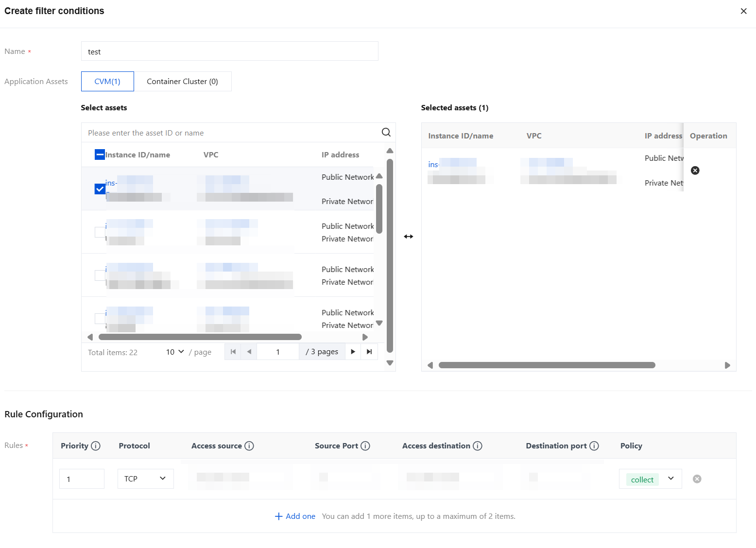The height and width of the screenshot is (548, 756).
Task: Open the 10 / page size dropdown
Action: (x=175, y=352)
